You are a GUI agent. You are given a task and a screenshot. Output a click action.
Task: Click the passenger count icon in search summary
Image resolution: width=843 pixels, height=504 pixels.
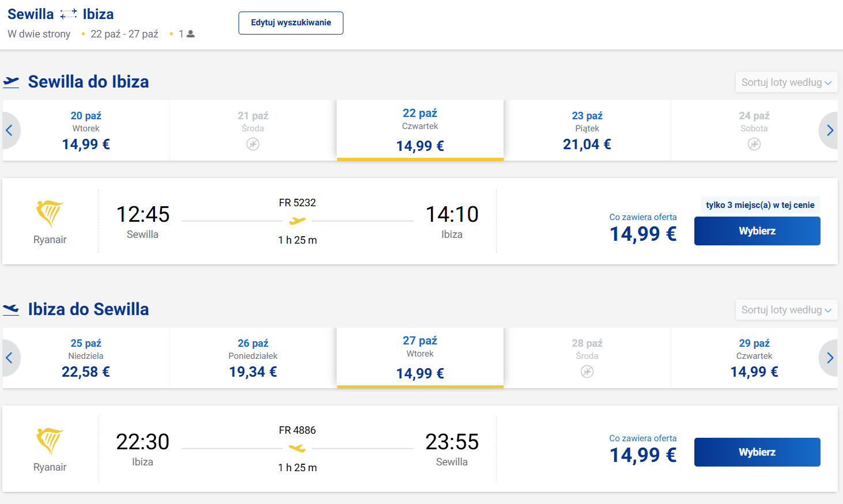click(191, 34)
